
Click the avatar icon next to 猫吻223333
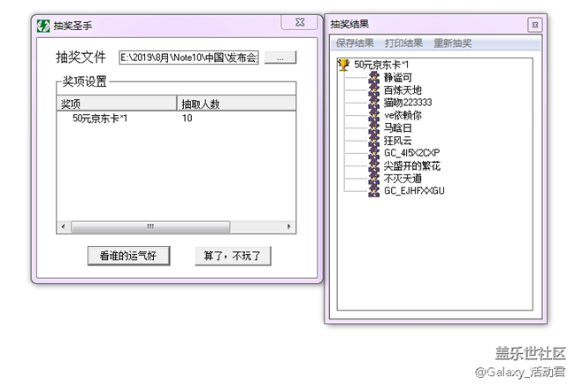click(374, 103)
